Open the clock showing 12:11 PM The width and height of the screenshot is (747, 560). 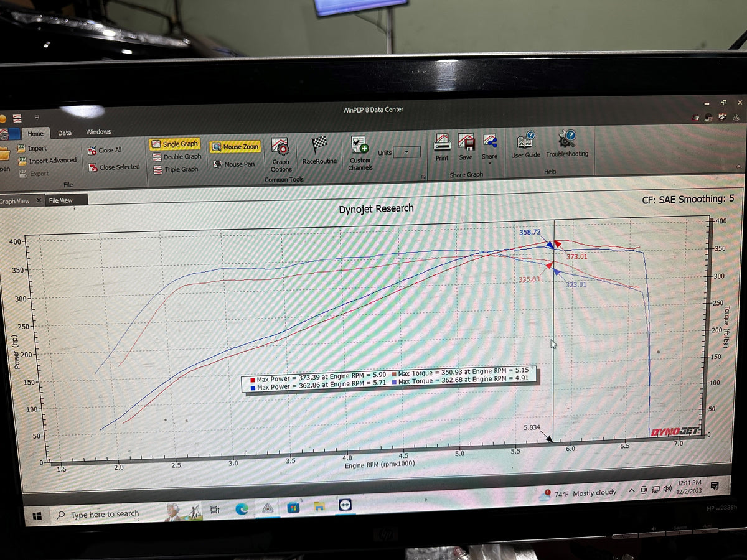pos(688,486)
